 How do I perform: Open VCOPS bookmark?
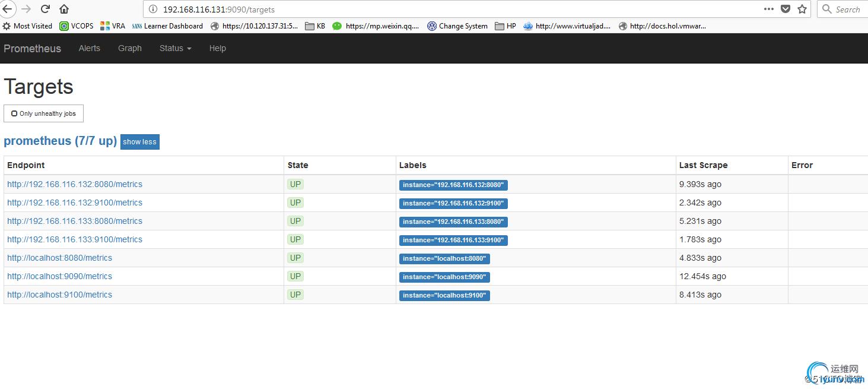76,26
